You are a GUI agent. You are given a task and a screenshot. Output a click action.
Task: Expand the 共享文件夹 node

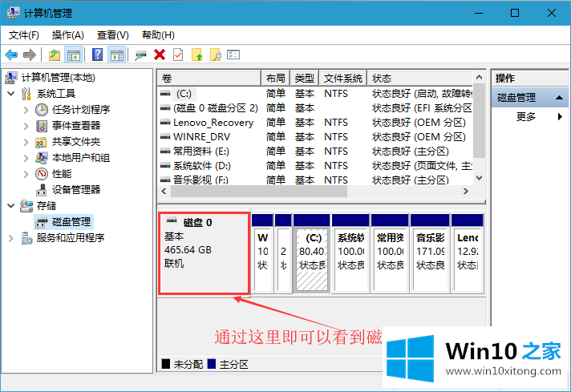pyautogui.click(x=26, y=142)
